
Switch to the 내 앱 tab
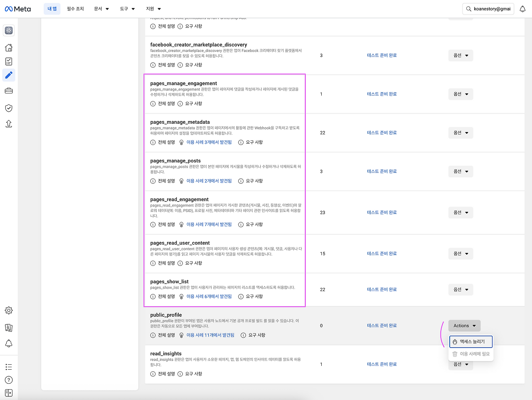coord(52,9)
